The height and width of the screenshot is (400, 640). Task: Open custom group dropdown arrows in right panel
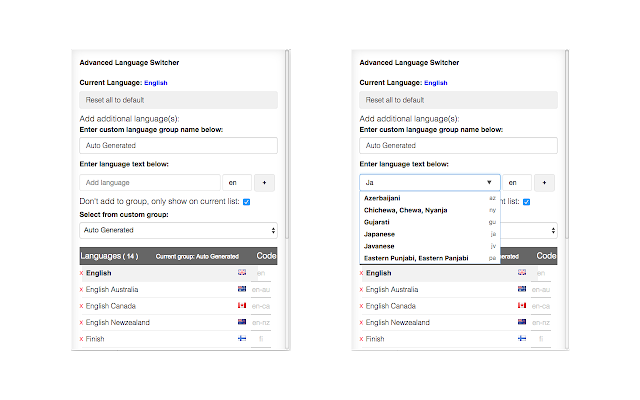[x=553, y=231]
